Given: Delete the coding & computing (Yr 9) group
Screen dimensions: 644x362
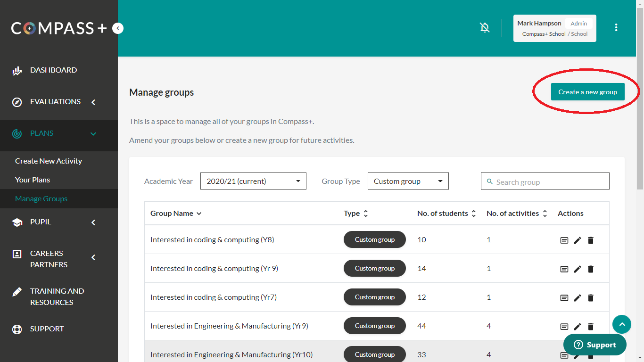Looking at the screenshot, I should (x=591, y=269).
